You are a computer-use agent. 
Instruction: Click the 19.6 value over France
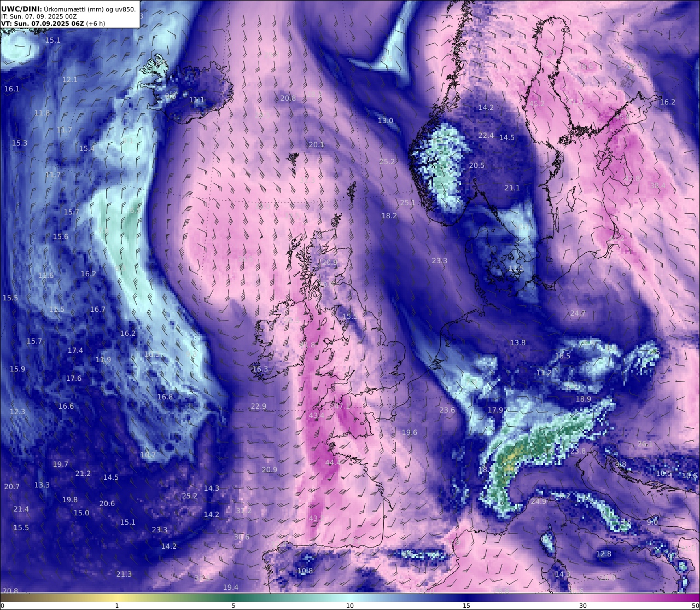coord(410,432)
